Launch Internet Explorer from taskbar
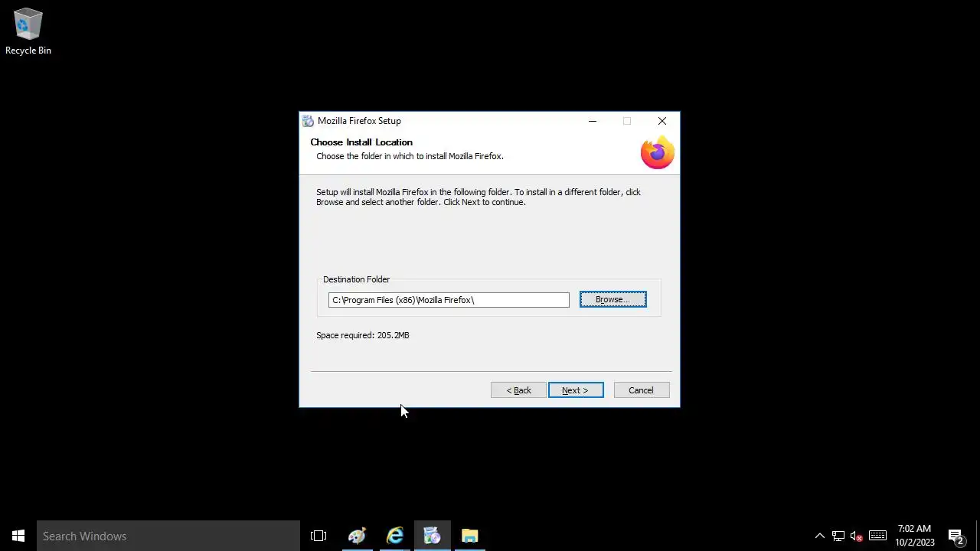 click(394, 536)
